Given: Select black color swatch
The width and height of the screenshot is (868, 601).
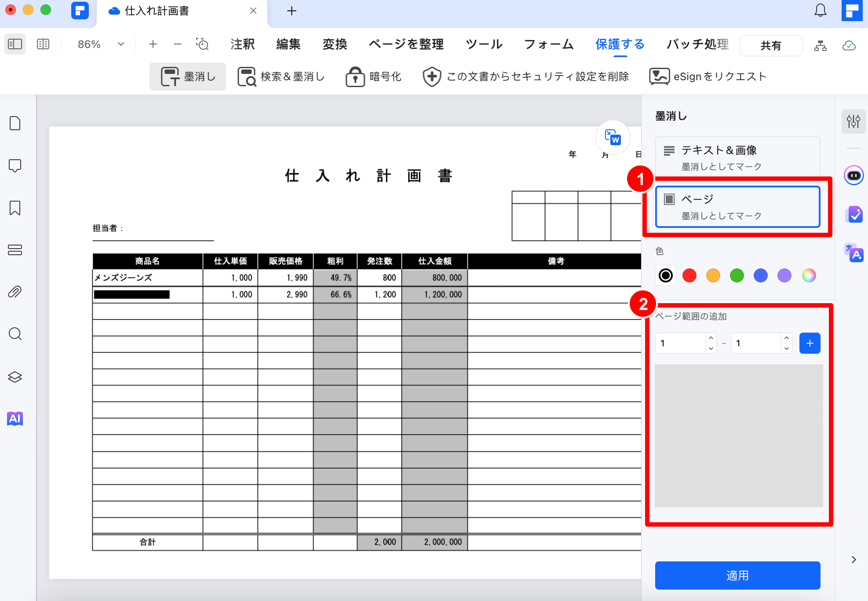Looking at the screenshot, I should coord(666,275).
